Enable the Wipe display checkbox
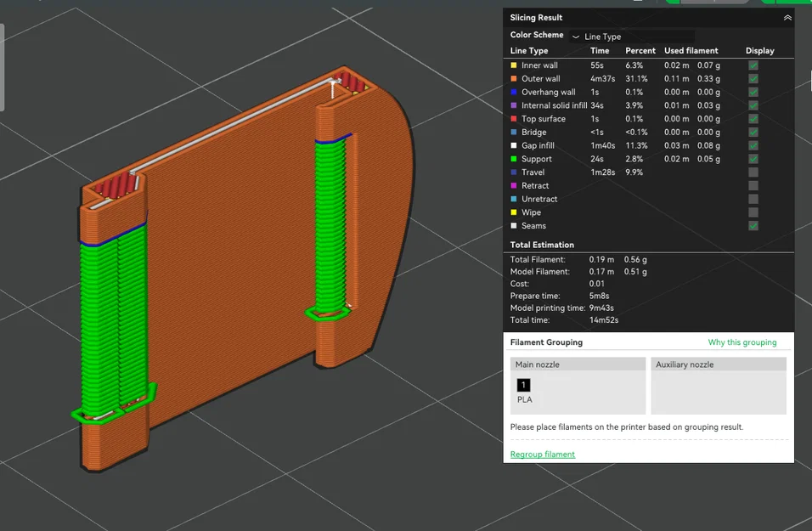The image size is (812, 531). pyautogui.click(x=753, y=212)
